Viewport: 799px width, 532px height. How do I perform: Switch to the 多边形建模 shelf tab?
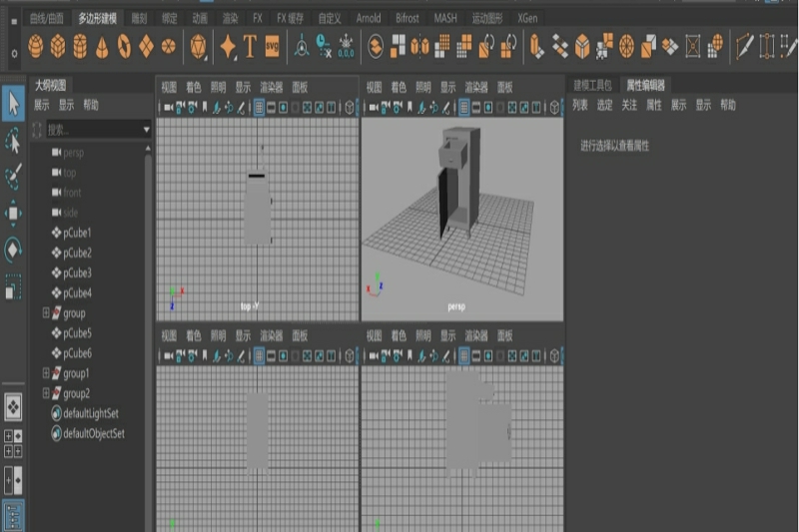pos(97,18)
